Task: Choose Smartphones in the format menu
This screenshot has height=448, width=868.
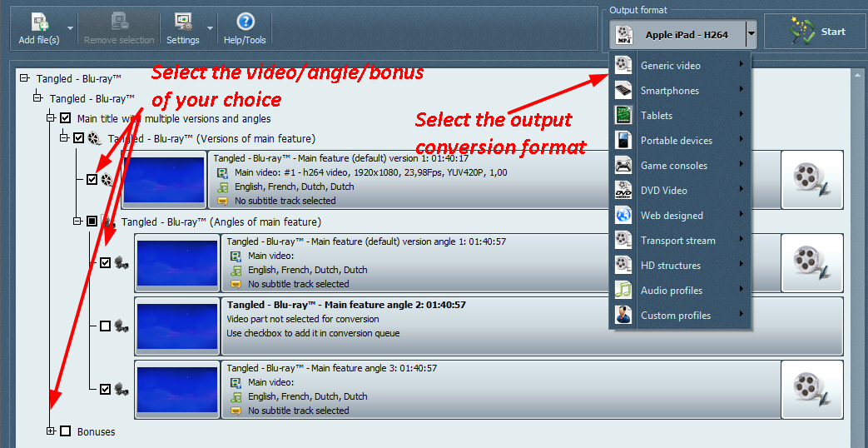Action: point(680,90)
